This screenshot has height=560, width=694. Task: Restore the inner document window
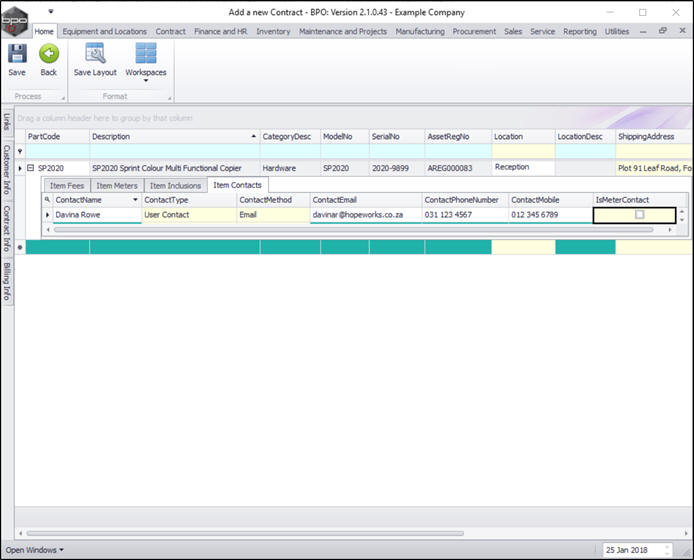coord(663,31)
